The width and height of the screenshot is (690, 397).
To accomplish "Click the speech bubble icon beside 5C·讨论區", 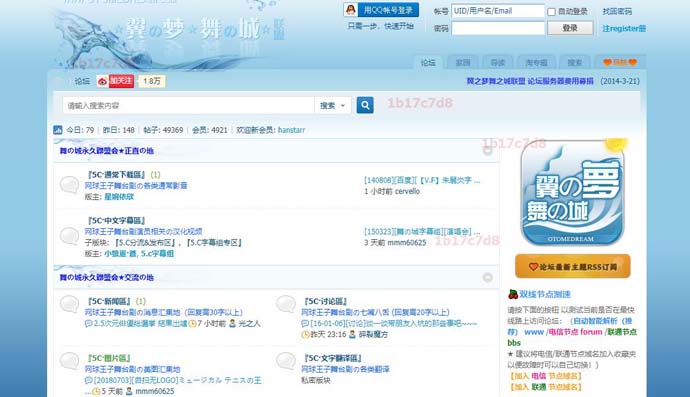I will 286,304.
